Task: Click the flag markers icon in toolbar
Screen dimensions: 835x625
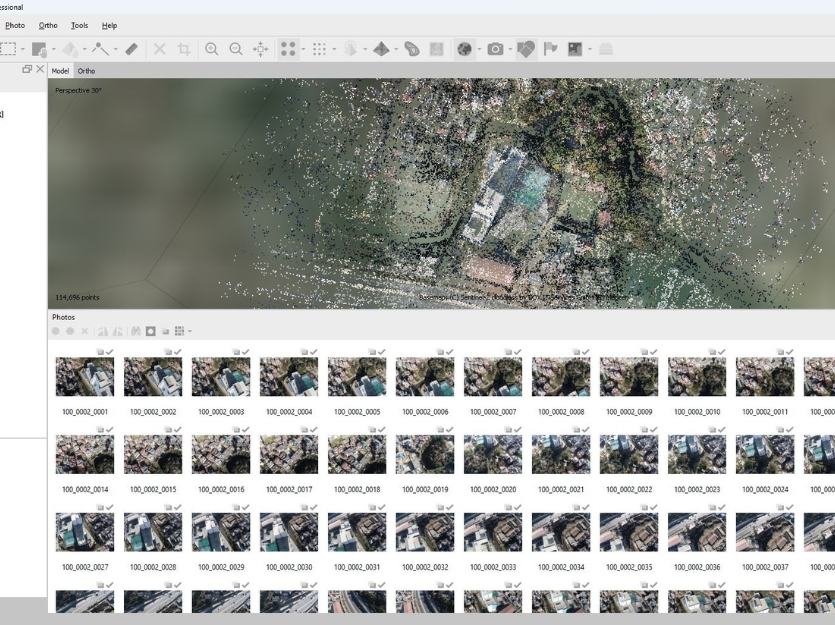Action: coord(549,47)
